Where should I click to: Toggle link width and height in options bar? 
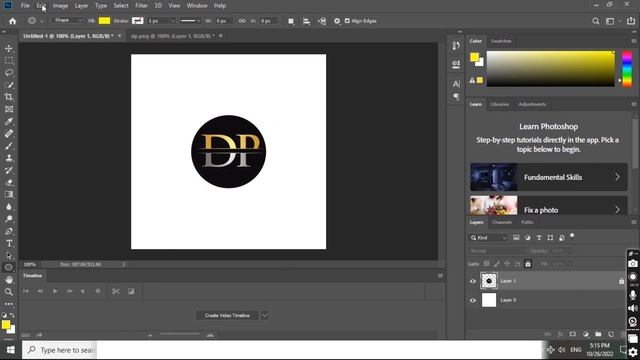pos(242,20)
